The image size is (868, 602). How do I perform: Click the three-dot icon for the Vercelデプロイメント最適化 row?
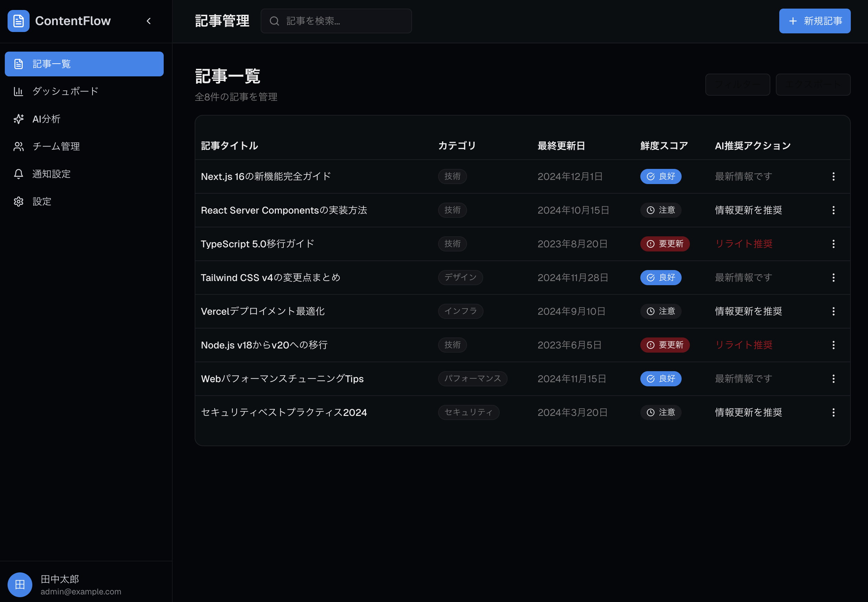(x=833, y=311)
